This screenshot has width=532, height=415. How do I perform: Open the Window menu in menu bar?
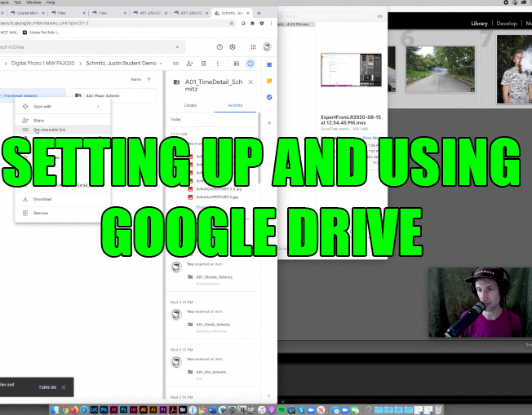coord(33,2)
